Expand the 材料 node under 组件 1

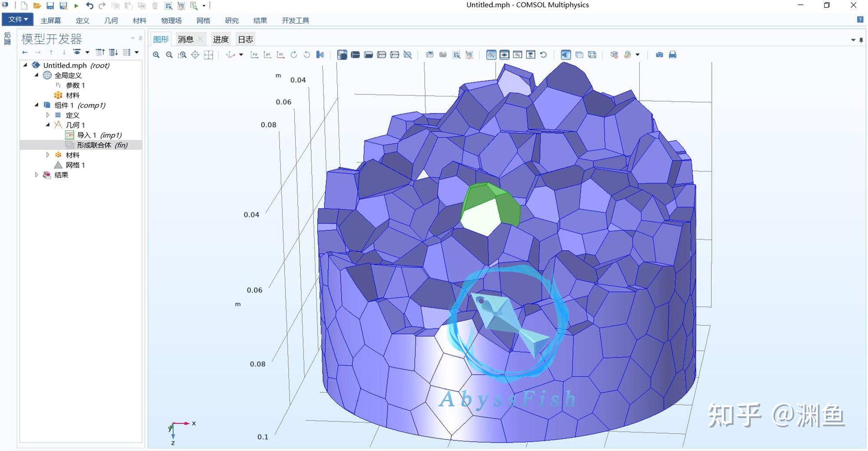coord(48,155)
